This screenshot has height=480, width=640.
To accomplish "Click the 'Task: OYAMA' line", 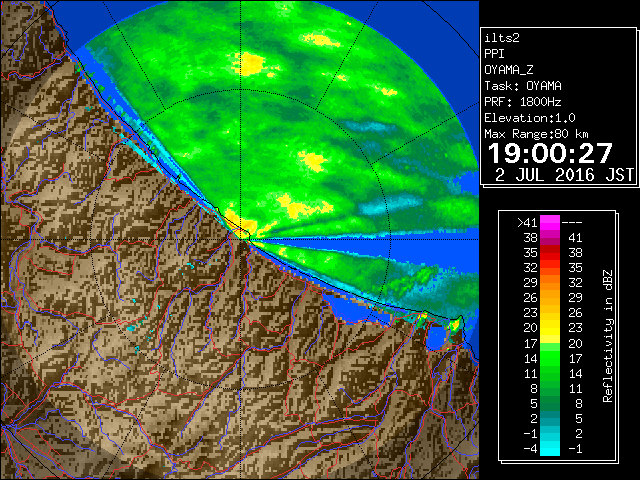I will point(523,86).
